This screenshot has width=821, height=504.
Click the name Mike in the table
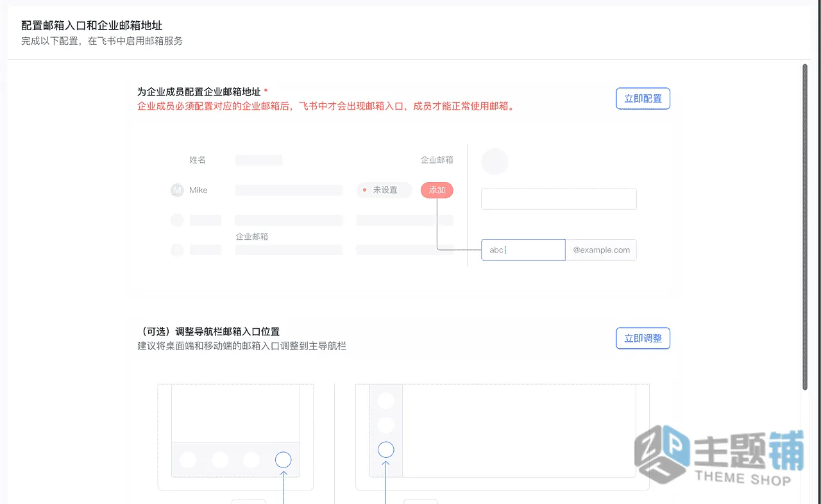point(198,190)
